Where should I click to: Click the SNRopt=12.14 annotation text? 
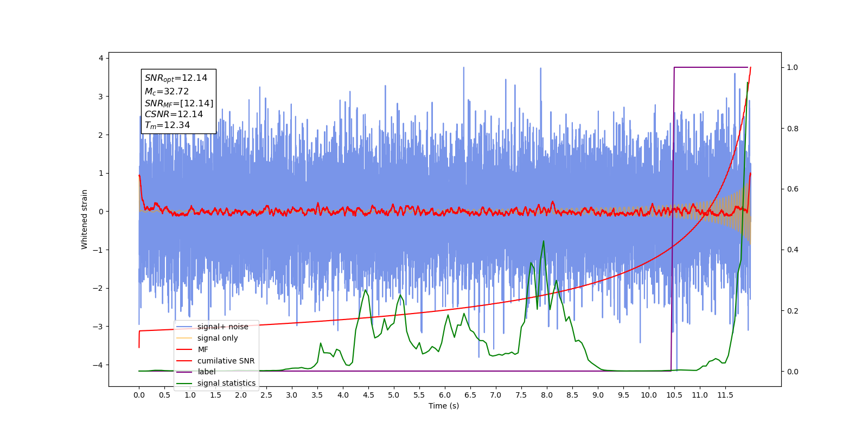[176, 78]
